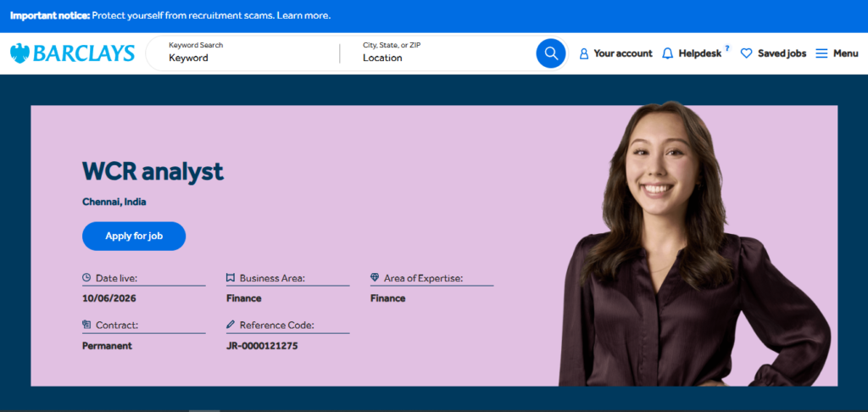This screenshot has height=412, width=868.
Task: Click the smiling woman hero image
Action: (x=695, y=243)
